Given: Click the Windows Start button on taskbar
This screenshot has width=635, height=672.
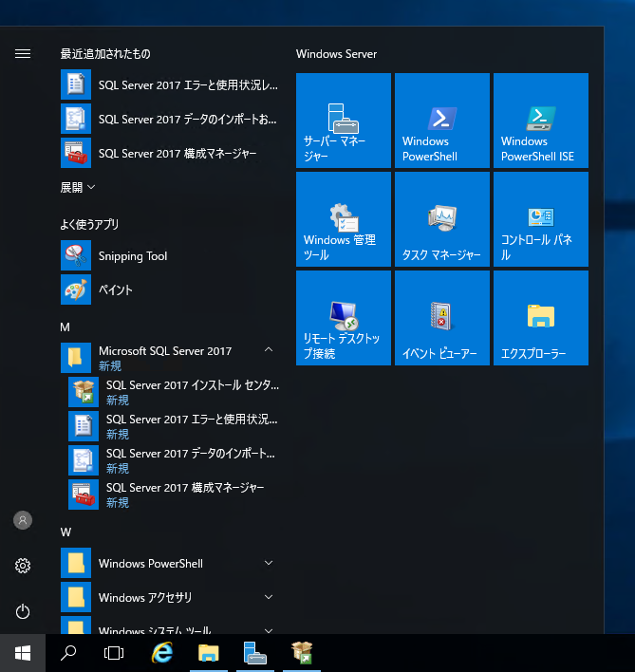Looking at the screenshot, I should (x=23, y=653).
